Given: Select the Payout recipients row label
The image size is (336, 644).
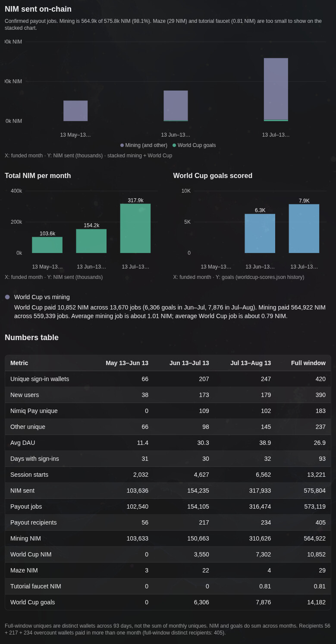Looking at the screenshot, I should pyautogui.click(x=33, y=522).
